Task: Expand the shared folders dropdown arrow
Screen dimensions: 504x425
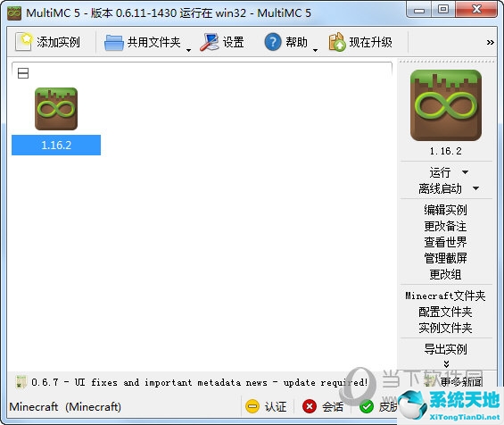Action: (x=189, y=50)
